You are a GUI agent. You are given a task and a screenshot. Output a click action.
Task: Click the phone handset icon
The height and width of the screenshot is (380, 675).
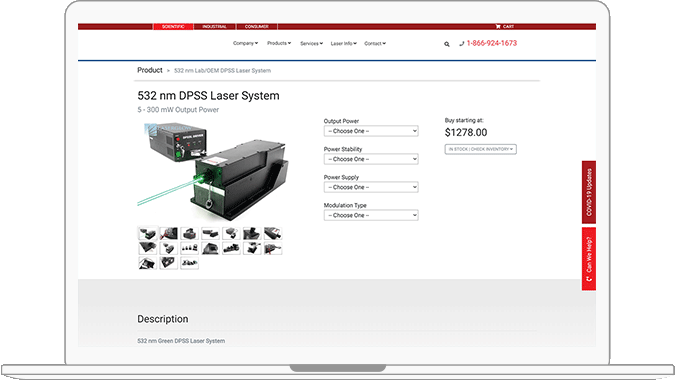click(x=461, y=44)
